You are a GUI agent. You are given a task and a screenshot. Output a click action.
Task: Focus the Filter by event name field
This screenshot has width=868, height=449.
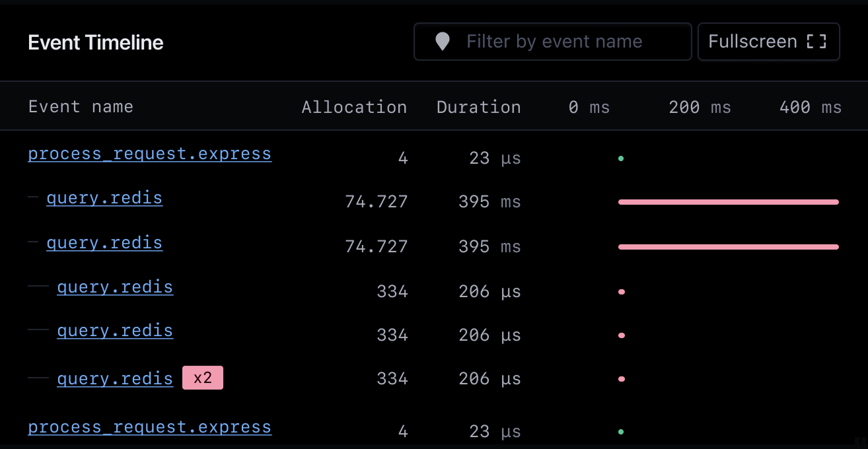tap(552, 42)
